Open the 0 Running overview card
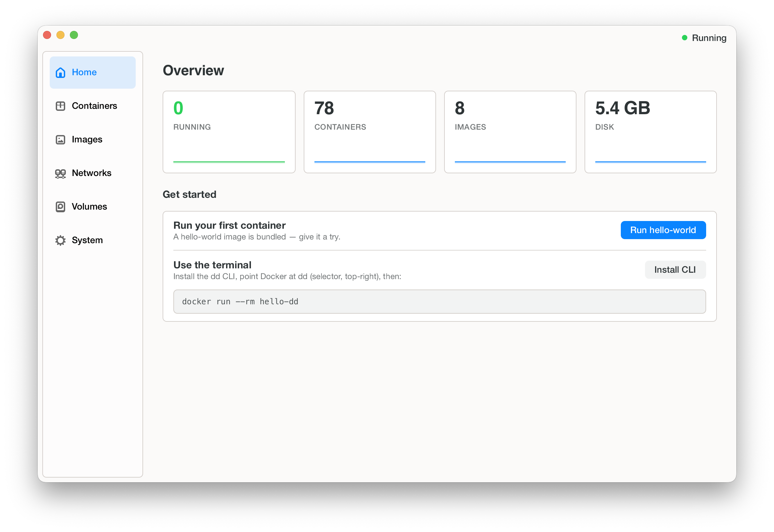The image size is (774, 532). pyautogui.click(x=229, y=132)
